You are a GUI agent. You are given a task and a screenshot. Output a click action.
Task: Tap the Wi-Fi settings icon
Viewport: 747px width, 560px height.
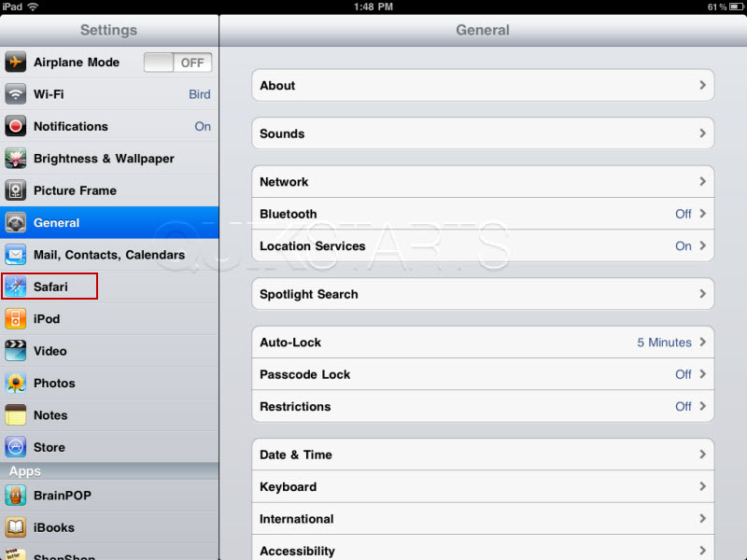tap(15, 94)
